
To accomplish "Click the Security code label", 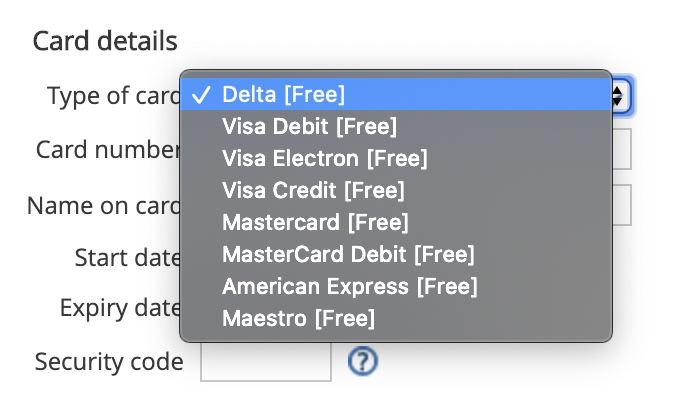I will (109, 361).
